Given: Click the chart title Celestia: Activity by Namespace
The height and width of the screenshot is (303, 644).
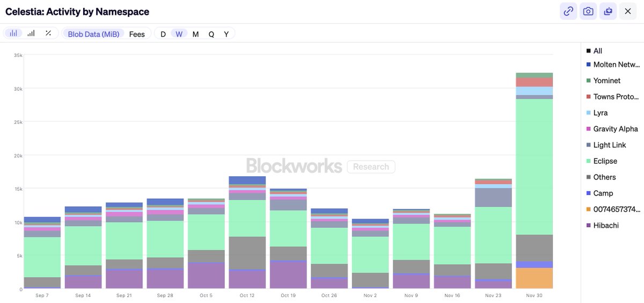Looking at the screenshot, I should pos(77,11).
